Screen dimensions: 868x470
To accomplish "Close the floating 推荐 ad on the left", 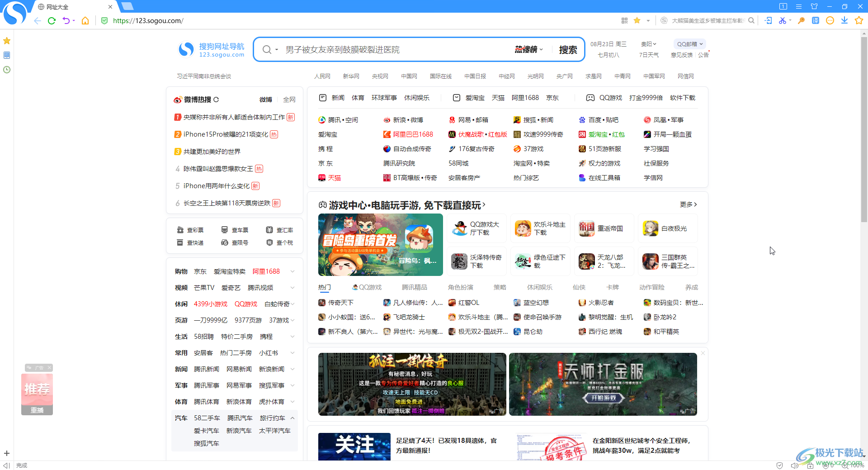I will (x=50, y=368).
